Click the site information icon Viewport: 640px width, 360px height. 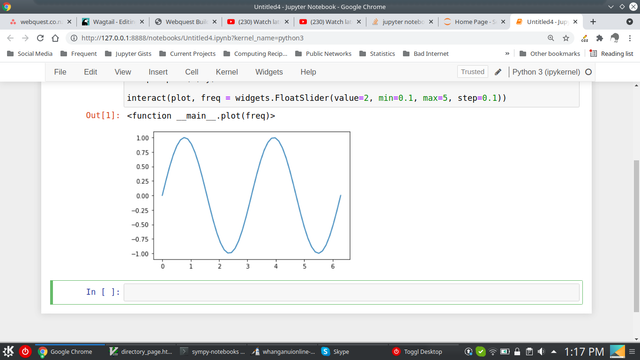(x=74, y=38)
